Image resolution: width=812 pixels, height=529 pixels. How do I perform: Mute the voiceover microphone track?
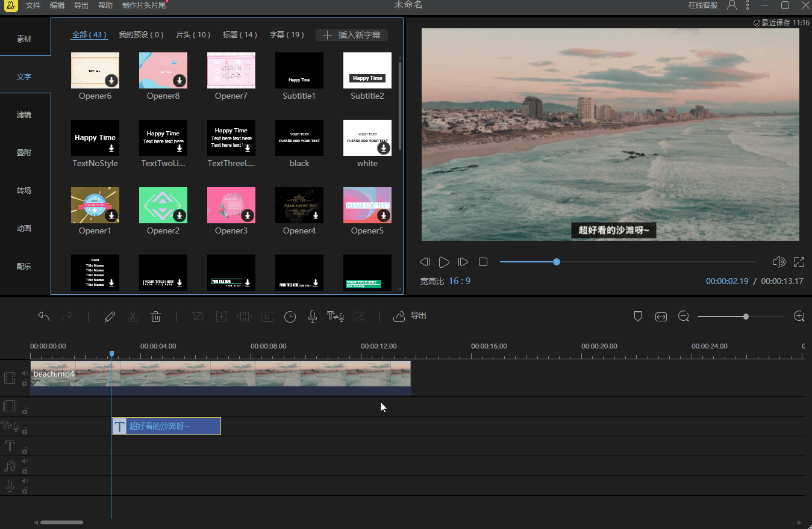click(25, 481)
